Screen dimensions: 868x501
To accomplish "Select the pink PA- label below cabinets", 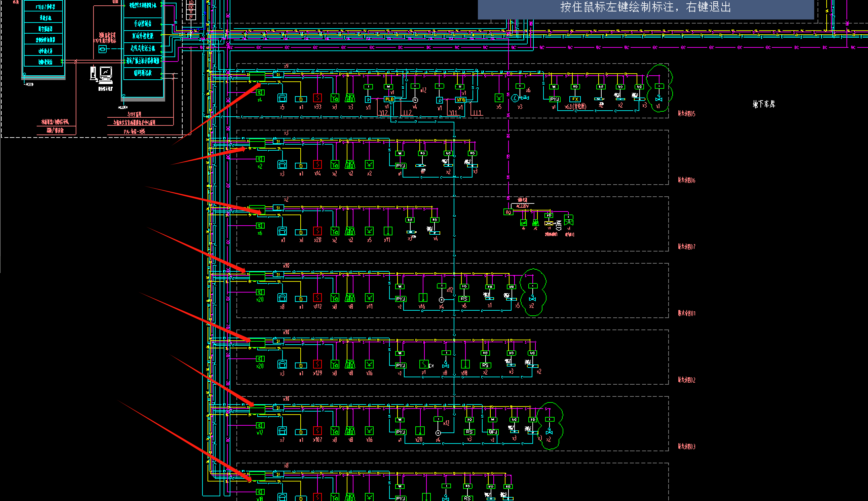I will [135, 131].
